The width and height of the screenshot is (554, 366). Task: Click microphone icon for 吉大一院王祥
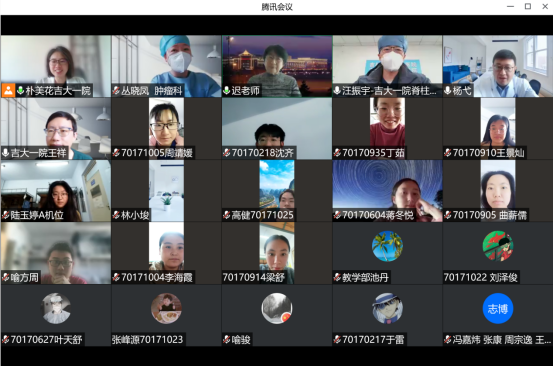point(6,153)
